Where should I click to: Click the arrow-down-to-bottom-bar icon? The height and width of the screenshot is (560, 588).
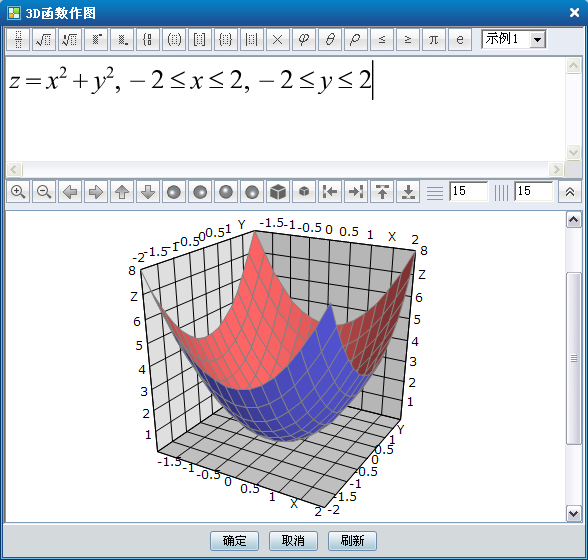click(x=408, y=192)
